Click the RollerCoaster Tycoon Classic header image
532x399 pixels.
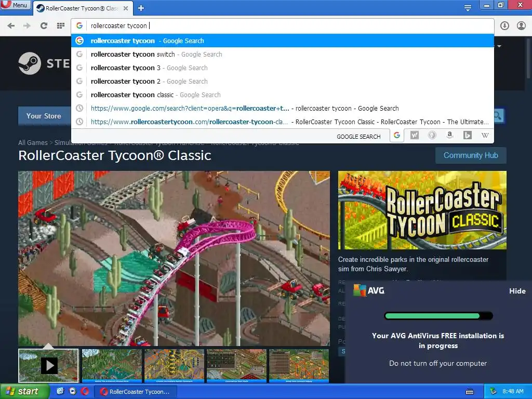tap(422, 210)
